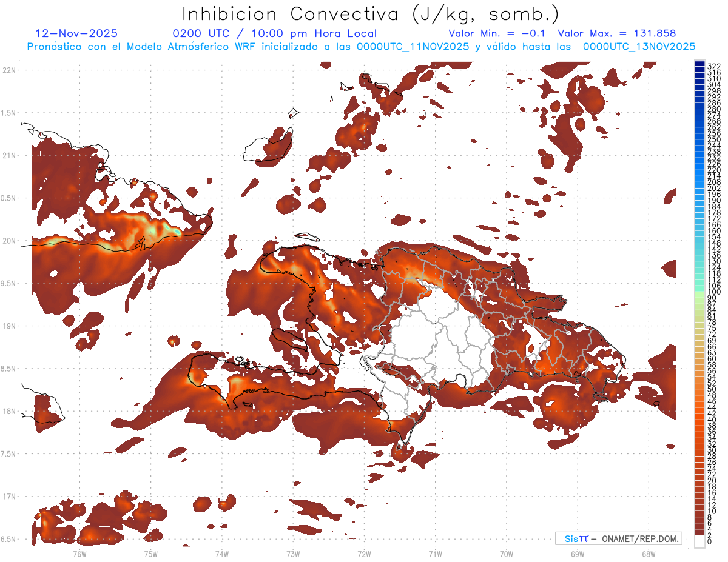Click the initialization time "0000UTC_11NOV2025"
The image size is (728, 562).
[x=413, y=47]
